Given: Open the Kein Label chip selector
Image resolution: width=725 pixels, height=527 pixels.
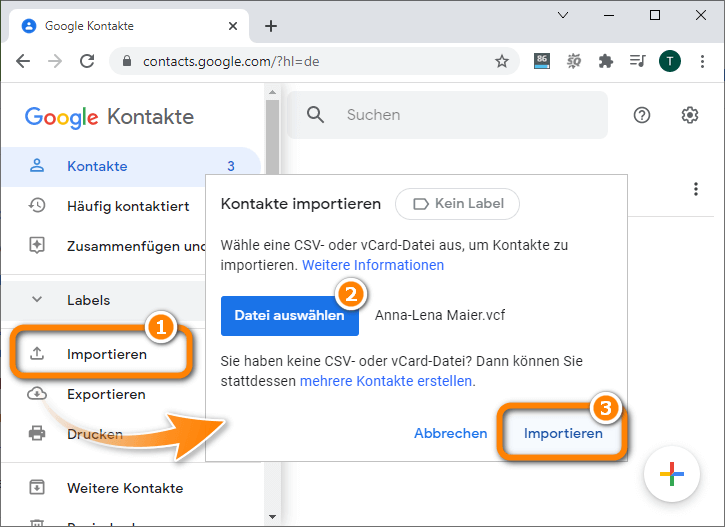Looking at the screenshot, I should pos(457,204).
